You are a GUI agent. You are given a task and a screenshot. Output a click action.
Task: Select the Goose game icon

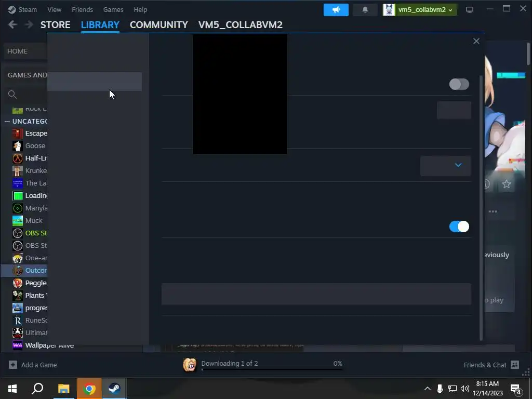[x=18, y=146]
